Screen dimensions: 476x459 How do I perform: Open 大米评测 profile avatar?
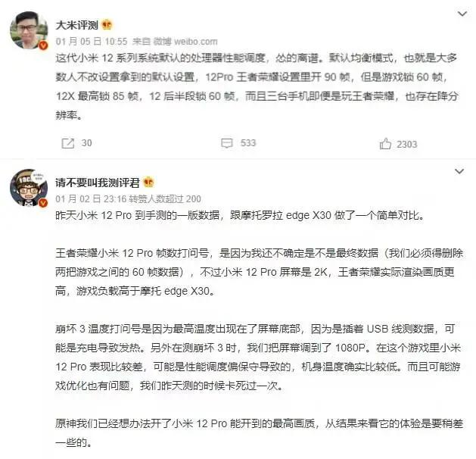tap(29, 30)
